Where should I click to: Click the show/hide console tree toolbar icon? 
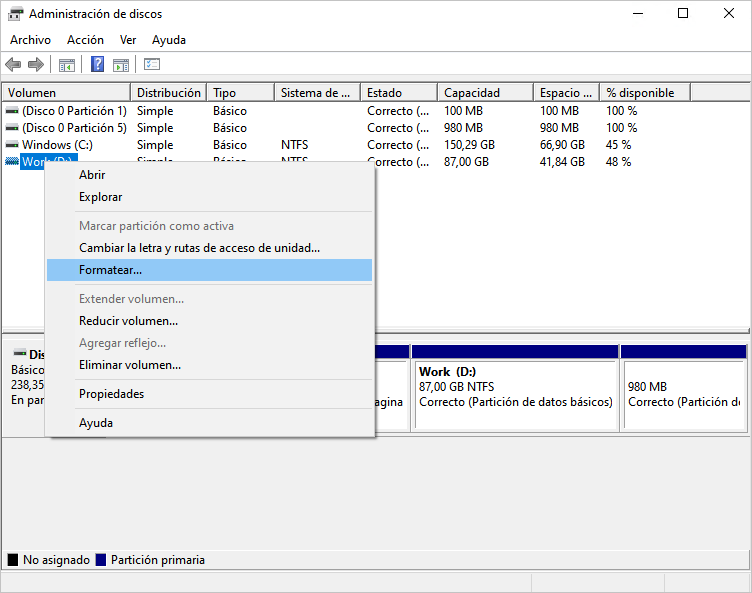(x=67, y=65)
